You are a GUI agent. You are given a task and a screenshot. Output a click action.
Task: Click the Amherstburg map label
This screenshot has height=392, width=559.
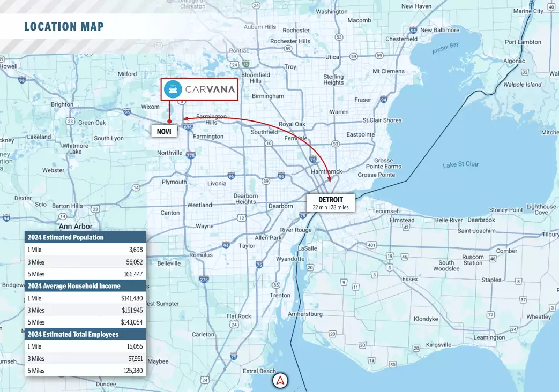tap(305, 314)
